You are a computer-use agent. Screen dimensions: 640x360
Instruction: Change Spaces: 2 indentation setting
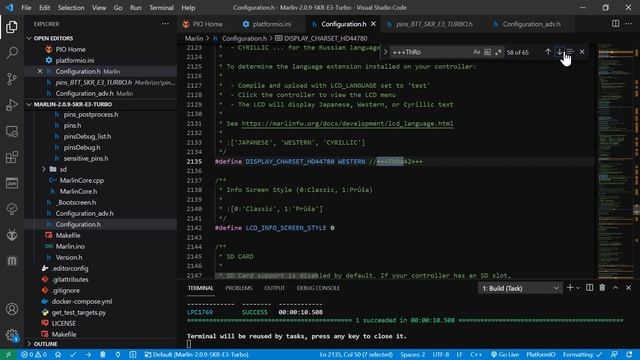tap(413, 354)
